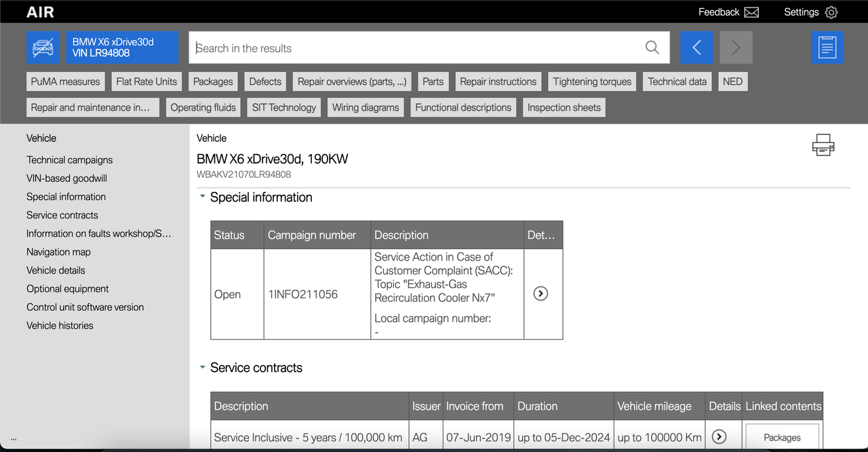This screenshot has width=868, height=452.
Task: Collapse the Service contracts section
Action: [202, 367]
